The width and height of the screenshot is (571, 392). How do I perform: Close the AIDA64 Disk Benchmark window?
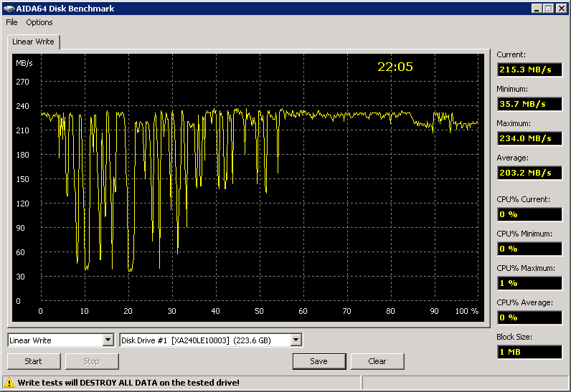tap(561, 9)
